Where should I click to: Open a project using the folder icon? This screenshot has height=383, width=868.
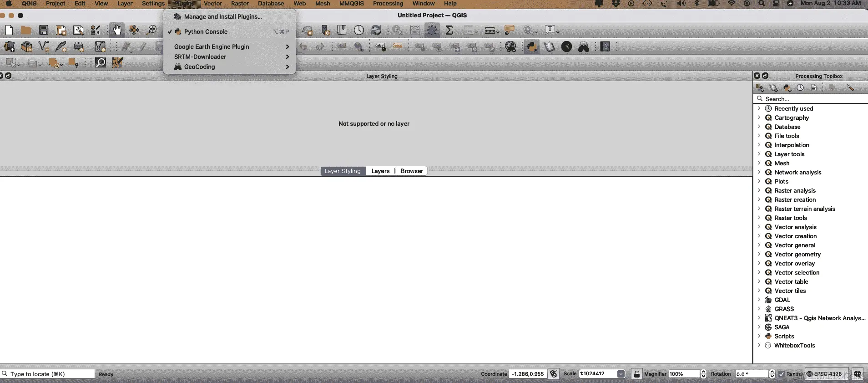tap(26, 31)
